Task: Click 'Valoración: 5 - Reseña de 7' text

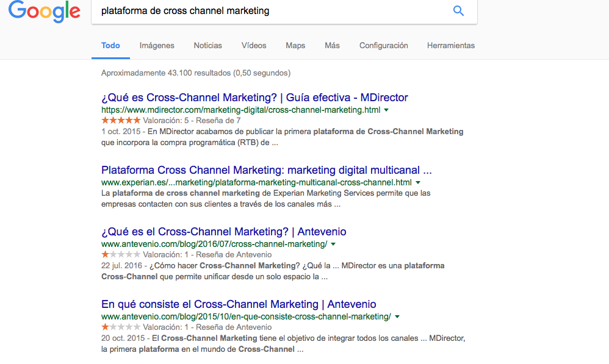Action: point(192,121)
